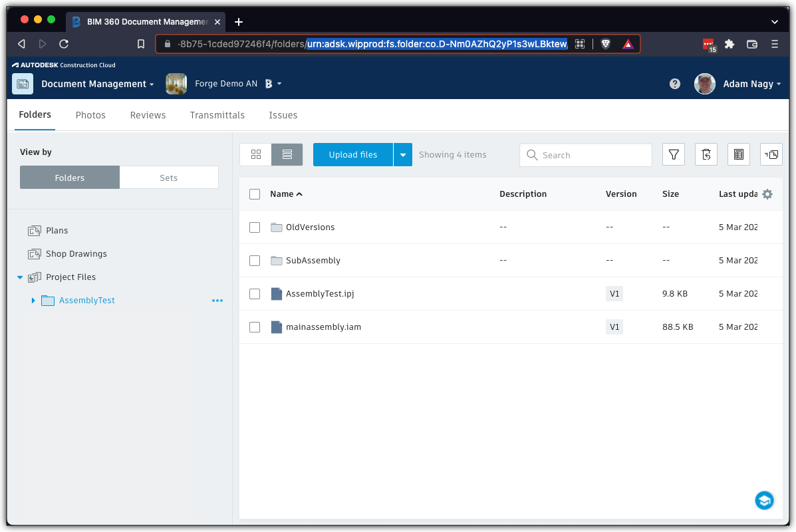This screenshot has height=532, width=796.
Task: Click the Upload files button
Action: point(352,154)
